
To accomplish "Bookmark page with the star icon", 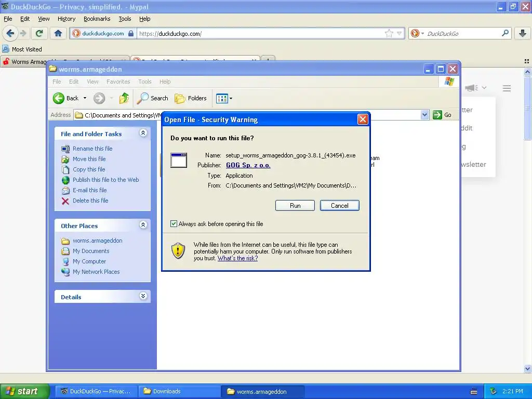I will click(389, 33).
